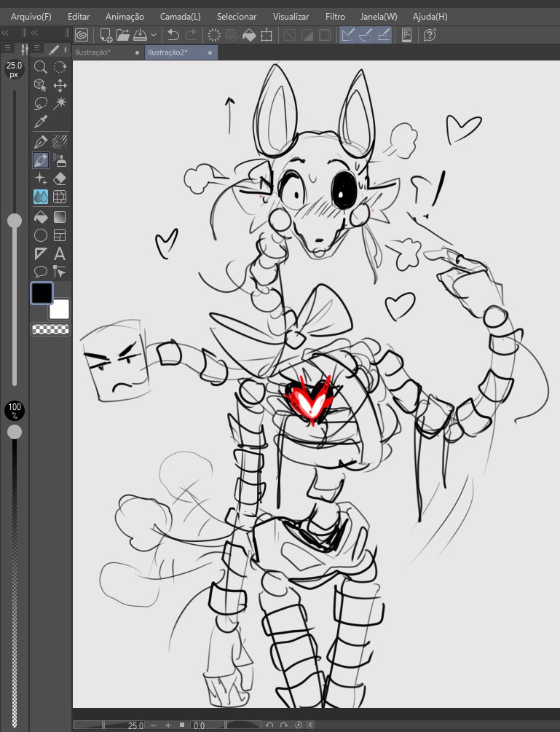Select the Frame border panel tool
This screenshot has width=560, height=732.
(x=60, y=235)
